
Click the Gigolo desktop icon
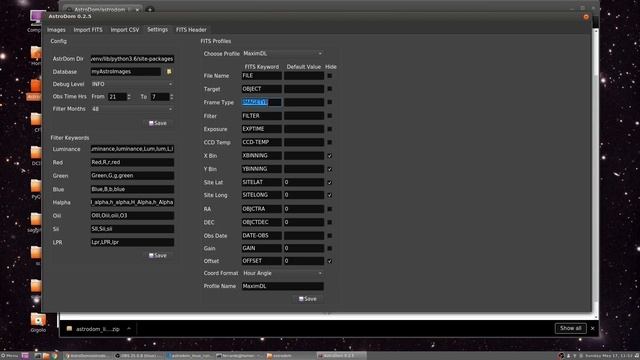(x=38, y=322)
